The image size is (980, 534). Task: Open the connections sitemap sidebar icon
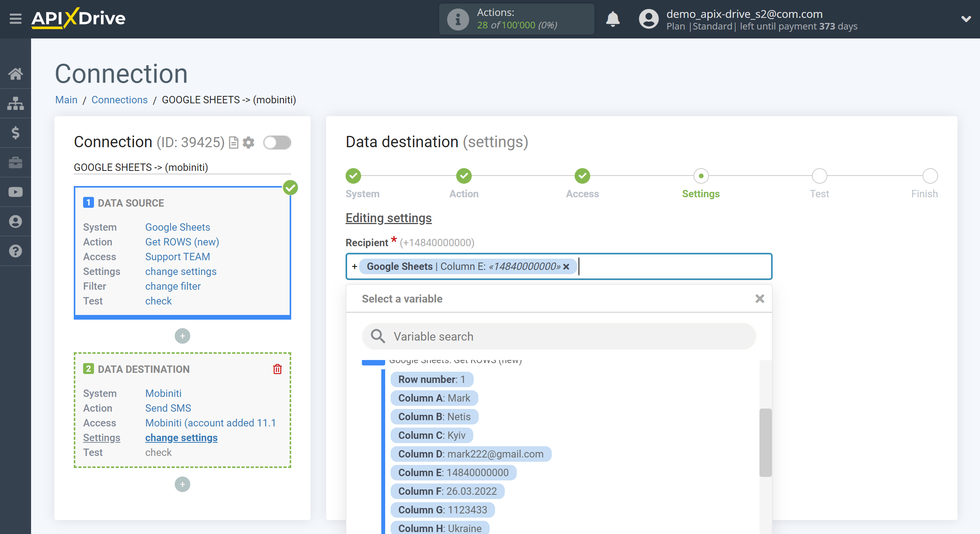click(x=16, y=103)
